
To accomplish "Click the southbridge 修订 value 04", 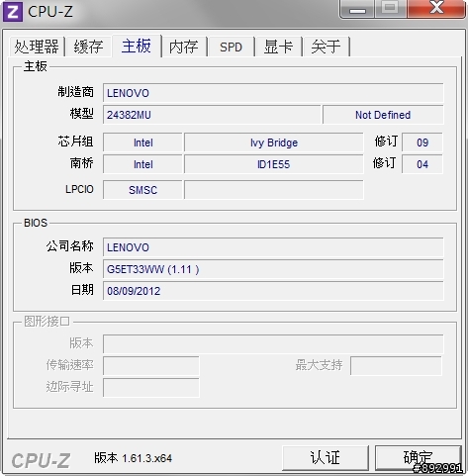I will point(422,164).
